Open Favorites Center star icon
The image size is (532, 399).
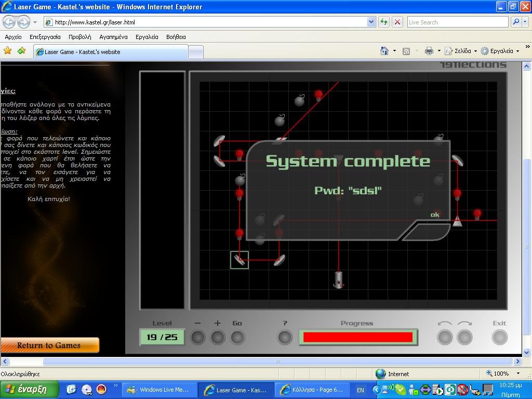coord(7,51)
